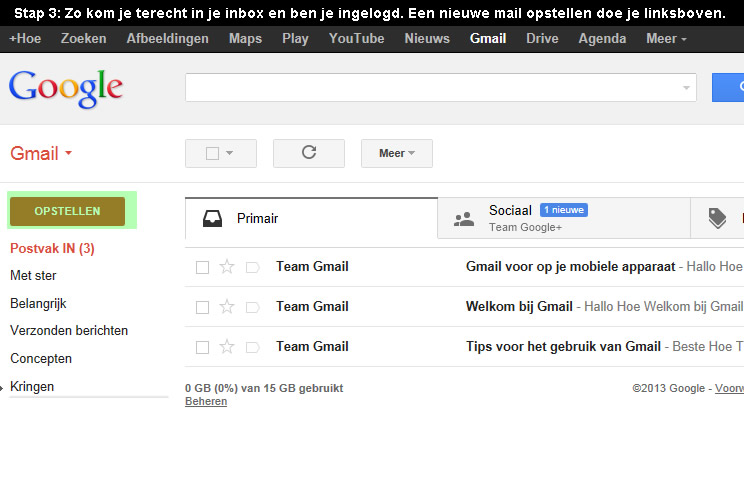744x500 pixels.
Task: Open Nieuws in the top bar
Action: point(427,39)
